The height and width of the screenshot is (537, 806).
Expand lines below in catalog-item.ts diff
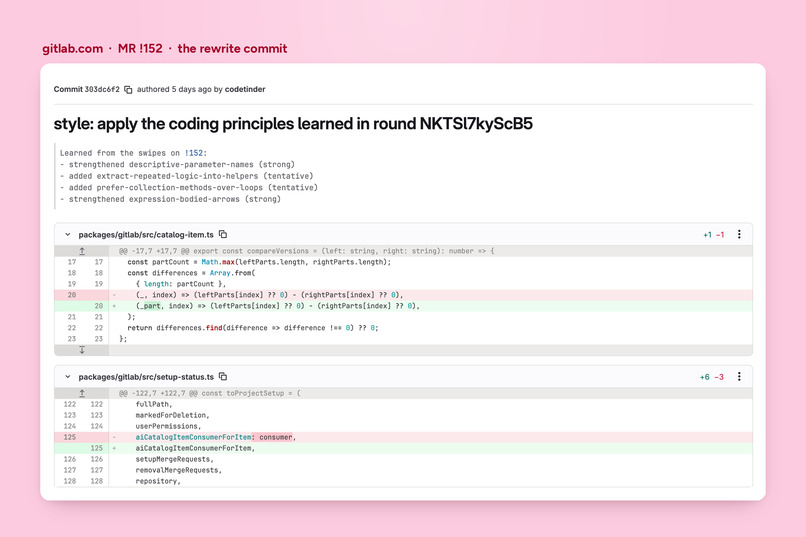(82, 350)
